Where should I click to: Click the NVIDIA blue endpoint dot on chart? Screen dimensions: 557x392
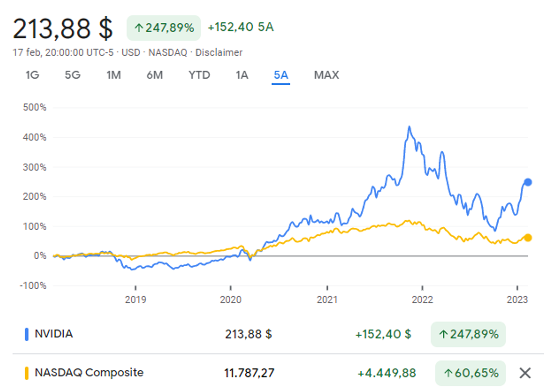pos(528,182)
